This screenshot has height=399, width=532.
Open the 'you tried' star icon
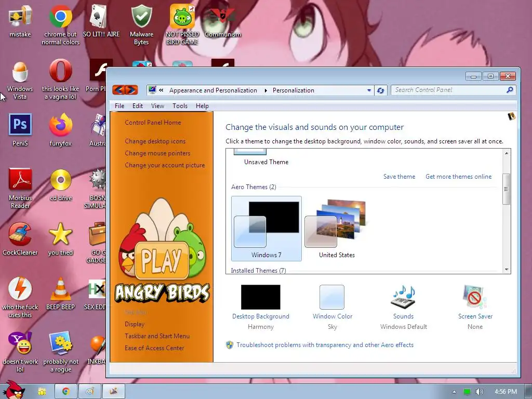tap(60, 240)
